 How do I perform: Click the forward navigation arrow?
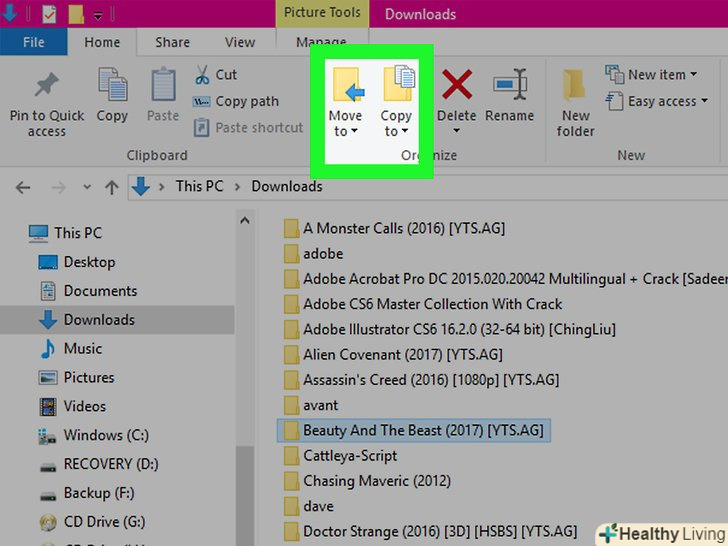[58, 188]
